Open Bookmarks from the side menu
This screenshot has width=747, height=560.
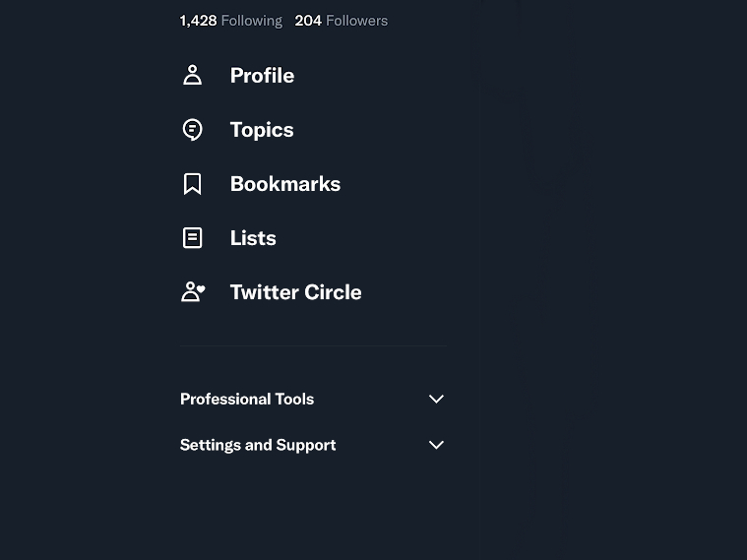(x=284, y=184)
